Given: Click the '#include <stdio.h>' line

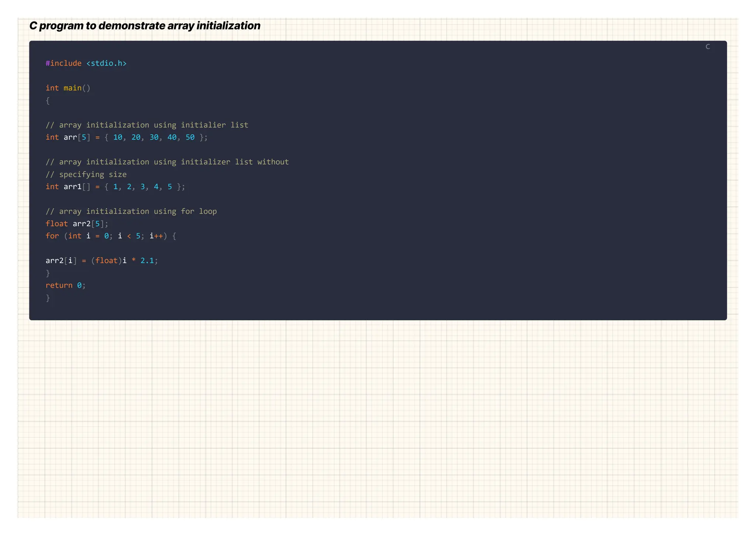Looking at the screenshot, I should click(86, 63).
